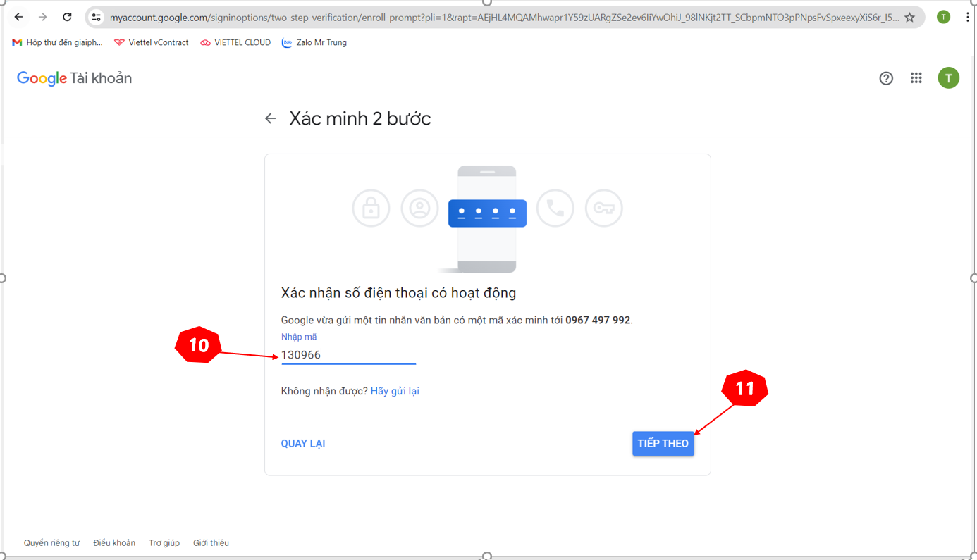
Task: Click the Google Tài khoản logo
Action: (x=74, y=78)
